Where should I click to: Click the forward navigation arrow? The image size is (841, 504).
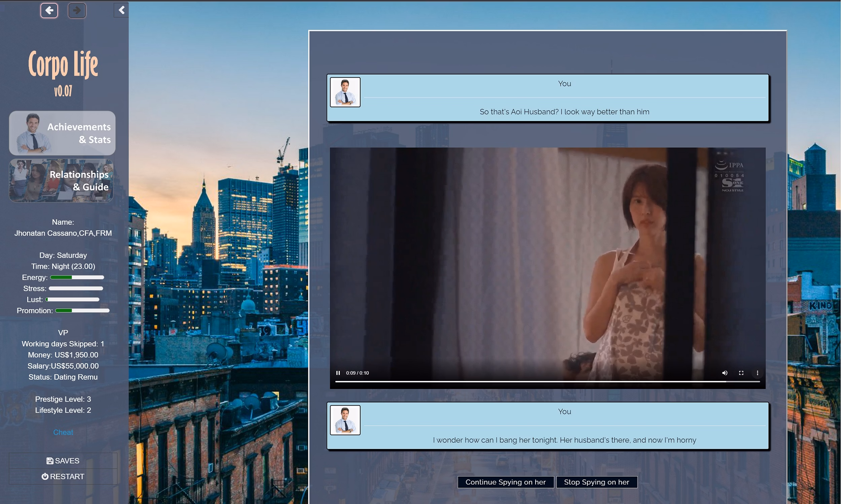(x=77, y=10)
